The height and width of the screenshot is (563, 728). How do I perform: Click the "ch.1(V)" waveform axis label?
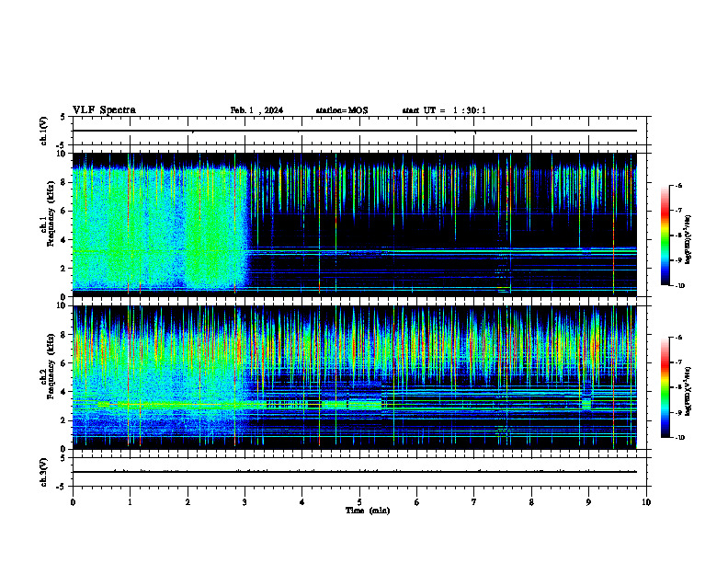43,131
